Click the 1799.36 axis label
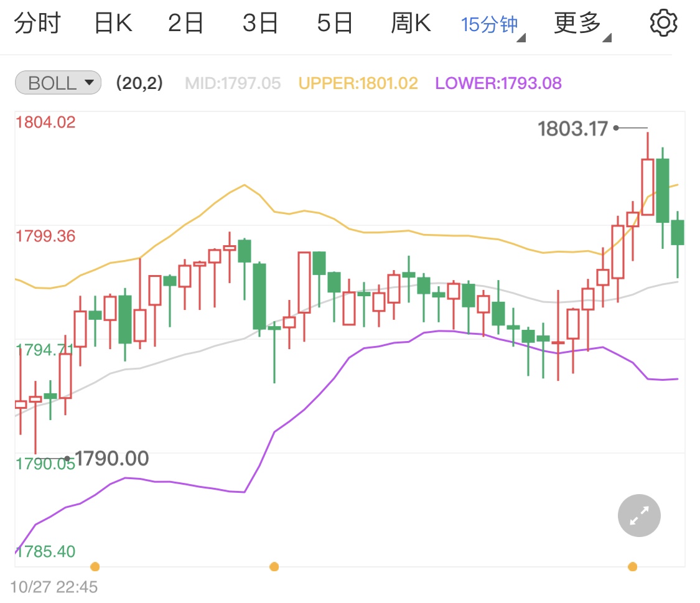The width and height of the screenshot is (700, 603). tap(45, 236)
